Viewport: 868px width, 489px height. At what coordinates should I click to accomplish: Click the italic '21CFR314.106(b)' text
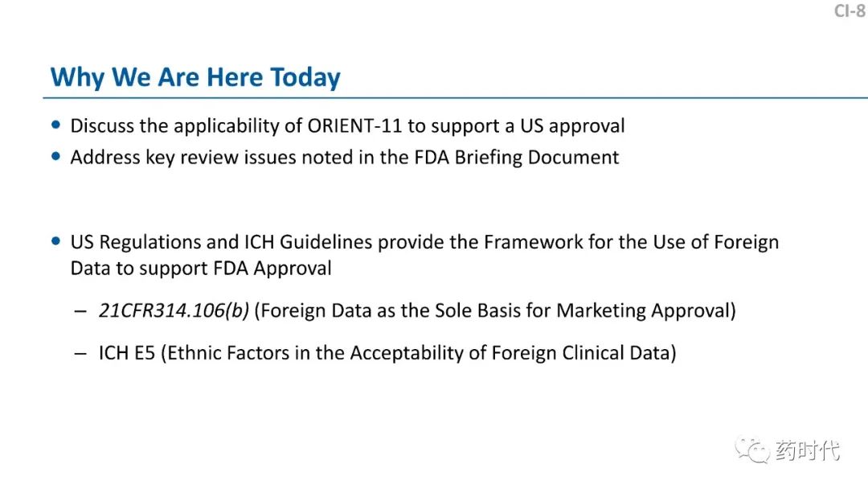pyautogui.click(x=174, y=310)
